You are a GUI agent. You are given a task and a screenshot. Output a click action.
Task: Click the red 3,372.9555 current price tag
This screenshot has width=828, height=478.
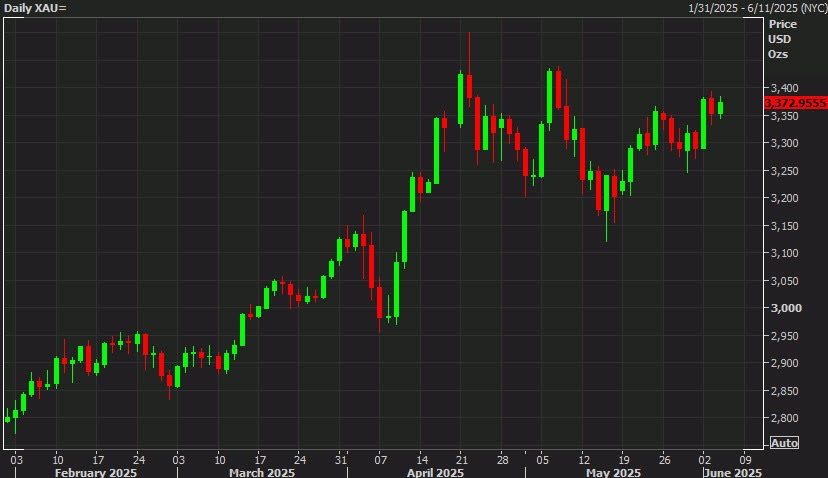(x=796, y=103)
